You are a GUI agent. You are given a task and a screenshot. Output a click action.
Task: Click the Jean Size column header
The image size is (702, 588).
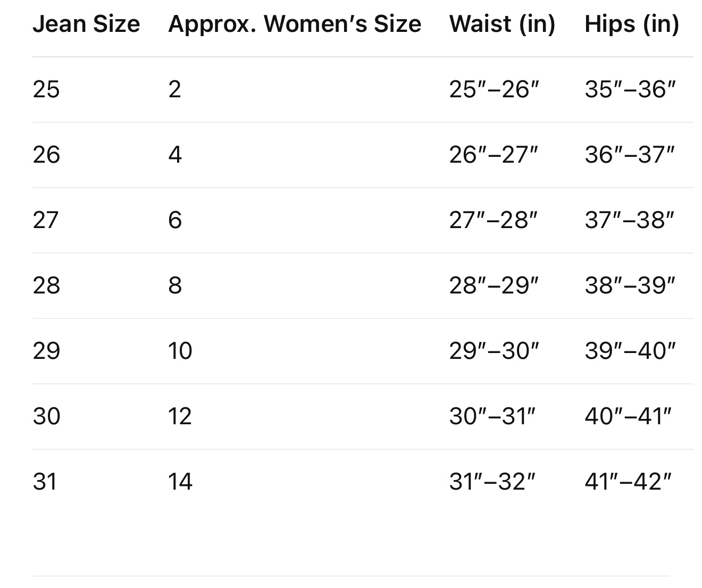tap(86, 24)
